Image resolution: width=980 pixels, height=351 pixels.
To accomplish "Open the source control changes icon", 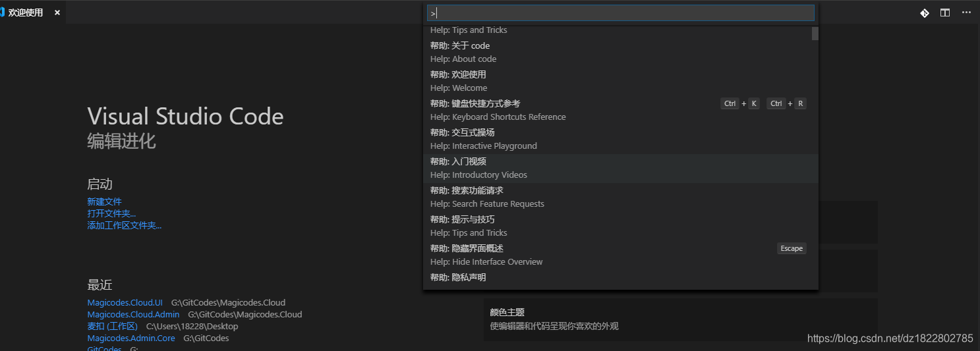I will (925, 13).
